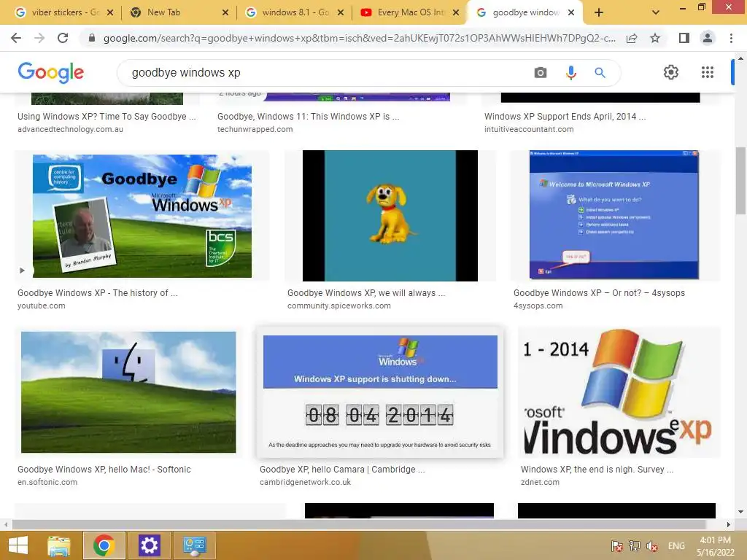The image size is (747, 560).
Task: Open Goodbye Windows XP, we will always link
Action: click(x=366, y=293)
